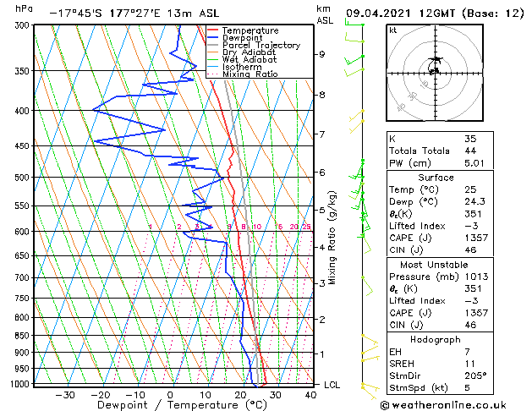Select the Parcel Trajectory legend entry
The height and width of the screenshot is (411, 532).
click(x=249, y=46)
